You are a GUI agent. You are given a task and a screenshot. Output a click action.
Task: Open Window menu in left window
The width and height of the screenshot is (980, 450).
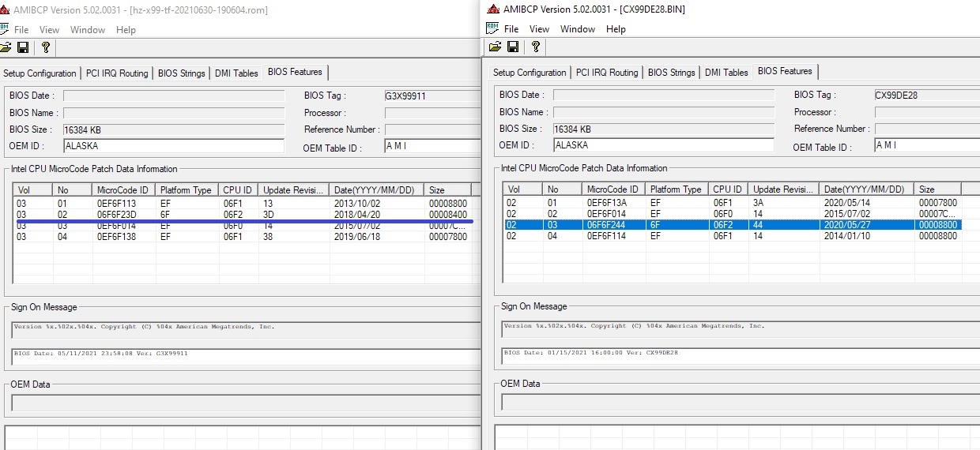(88, 30)
